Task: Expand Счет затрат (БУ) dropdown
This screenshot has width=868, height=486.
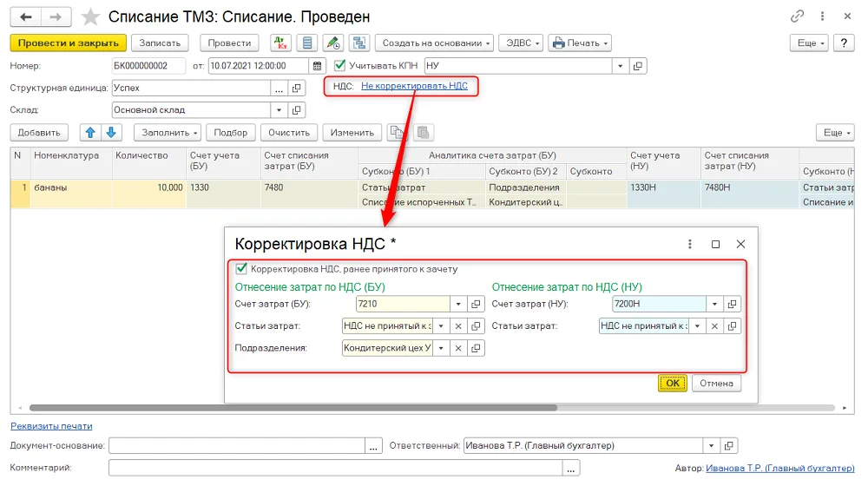Action: pyautogui.click(x=458, y=304)
